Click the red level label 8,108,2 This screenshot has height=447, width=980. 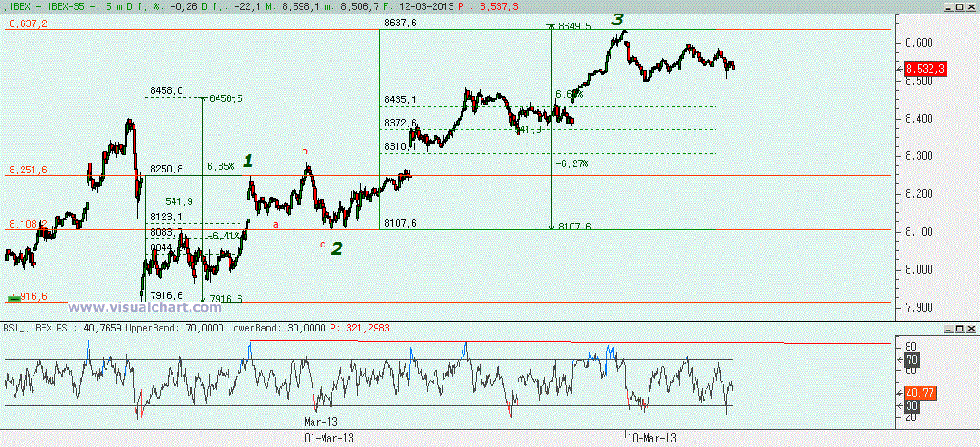click(x=27, y=224)
